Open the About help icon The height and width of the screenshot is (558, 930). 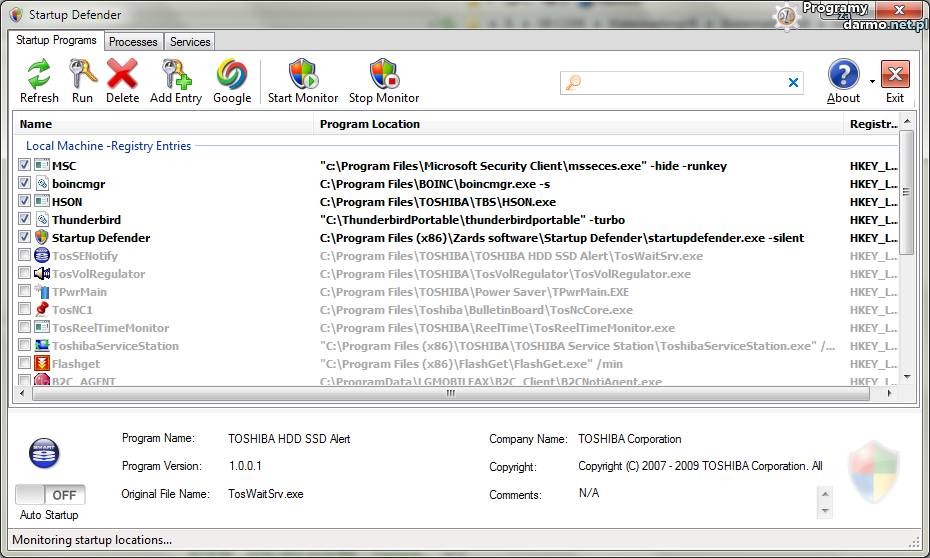pyautogui.click(x=843, y=75)
